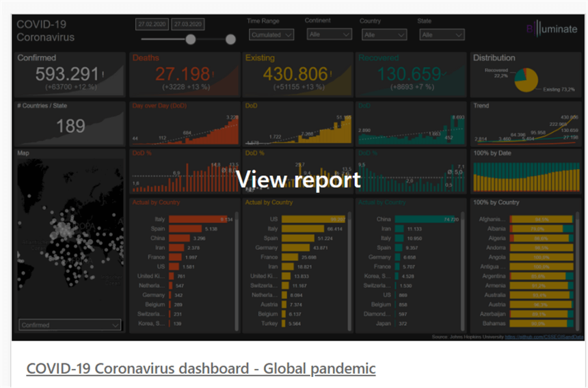Click the end date field 27.03.2020

click(188, 24)
